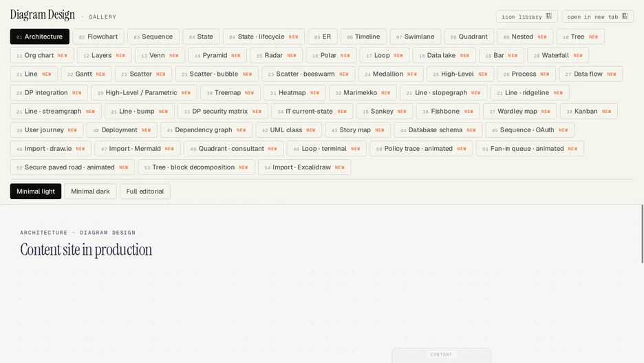Image resolution: width=644 pixels, height=363 pixels.
Task: Select the Scatter · bubble tab
Action: click(217, 74)
